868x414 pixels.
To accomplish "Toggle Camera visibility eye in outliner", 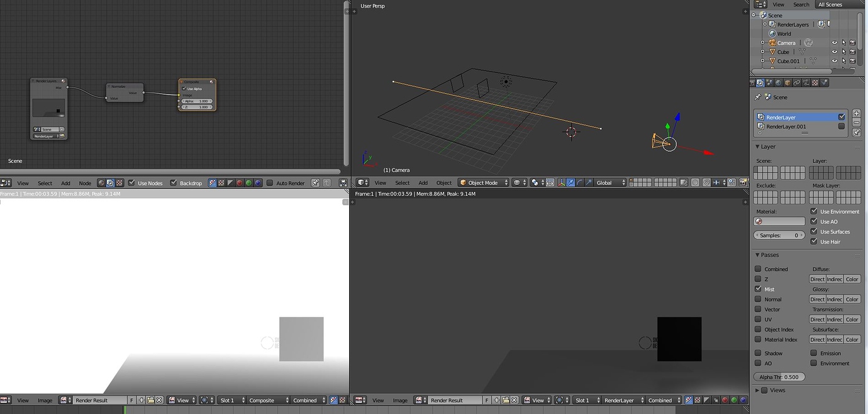I will [x=835, y=43].
